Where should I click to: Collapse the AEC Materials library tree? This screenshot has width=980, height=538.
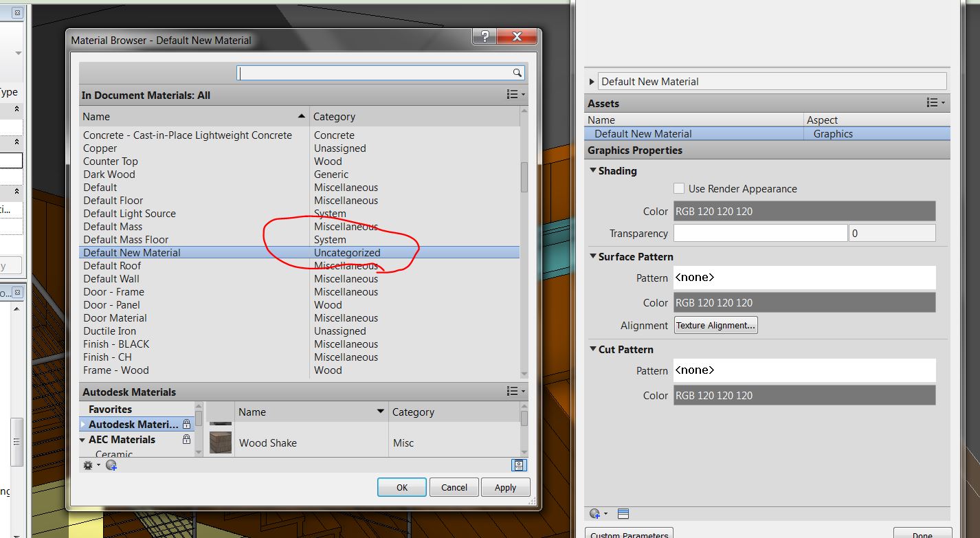[83, 440]
